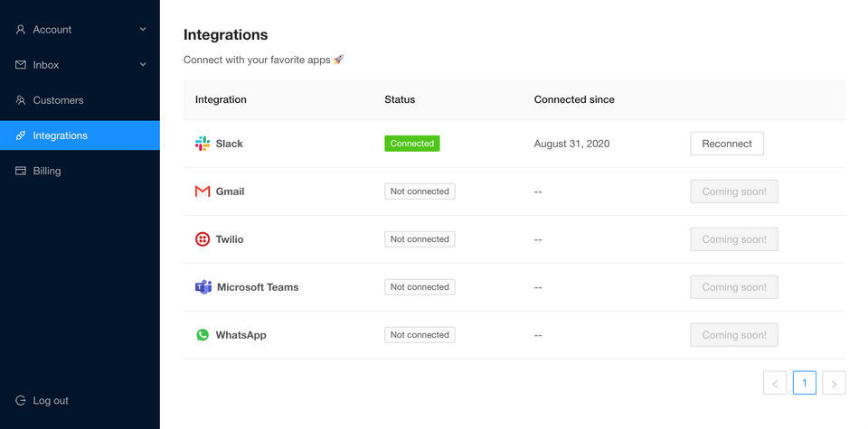
Task: Go to next page arrow
Action: coord(834,383)
